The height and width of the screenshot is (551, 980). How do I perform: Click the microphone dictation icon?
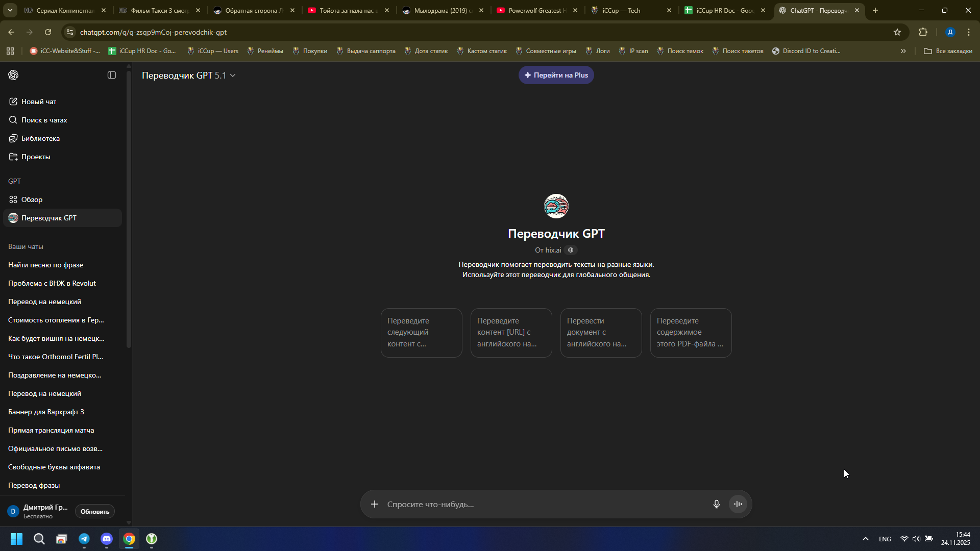(717, 504)
